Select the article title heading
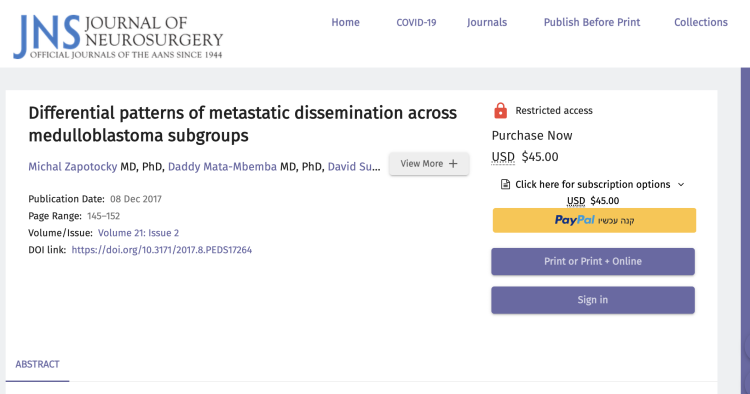750x394 pixels. pos(243,124)
